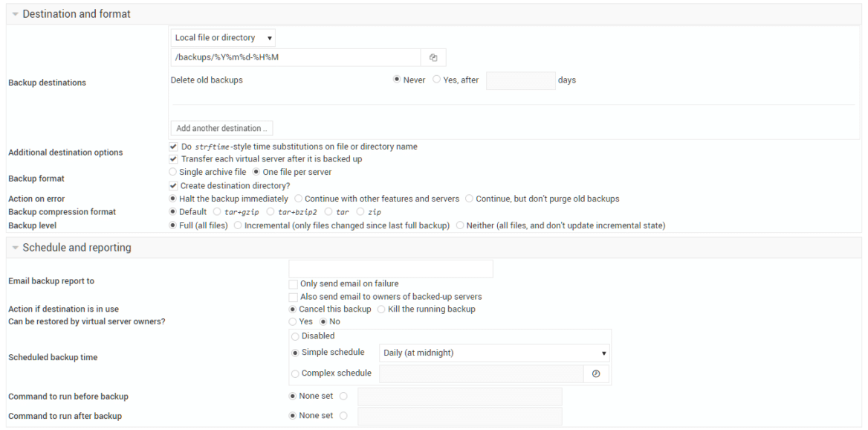This screenshot has width=868, height=430.
Task: Enable Also send email to owners of backed-up servers
Action: pos(294,296)
